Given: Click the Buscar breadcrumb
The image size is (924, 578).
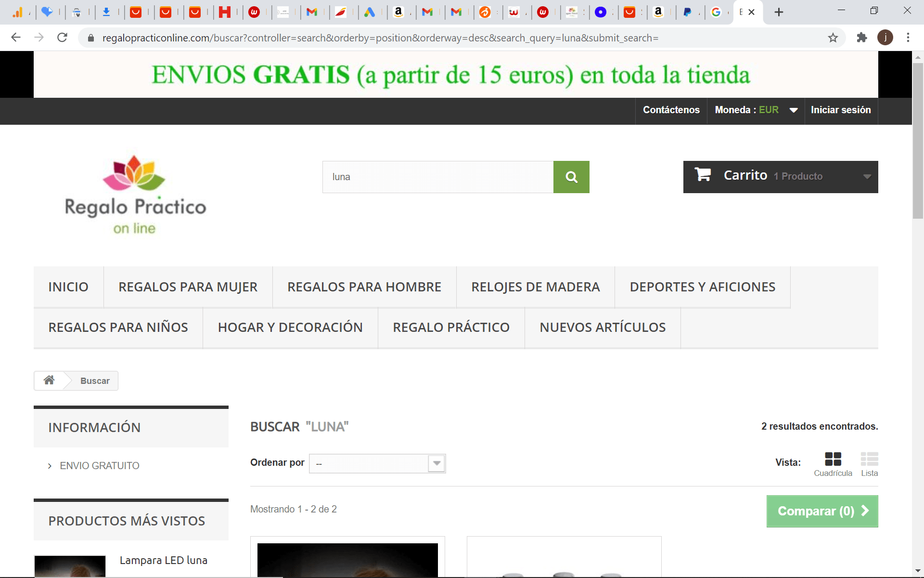Looking at the screenshot, I should (x=95, y=381).
